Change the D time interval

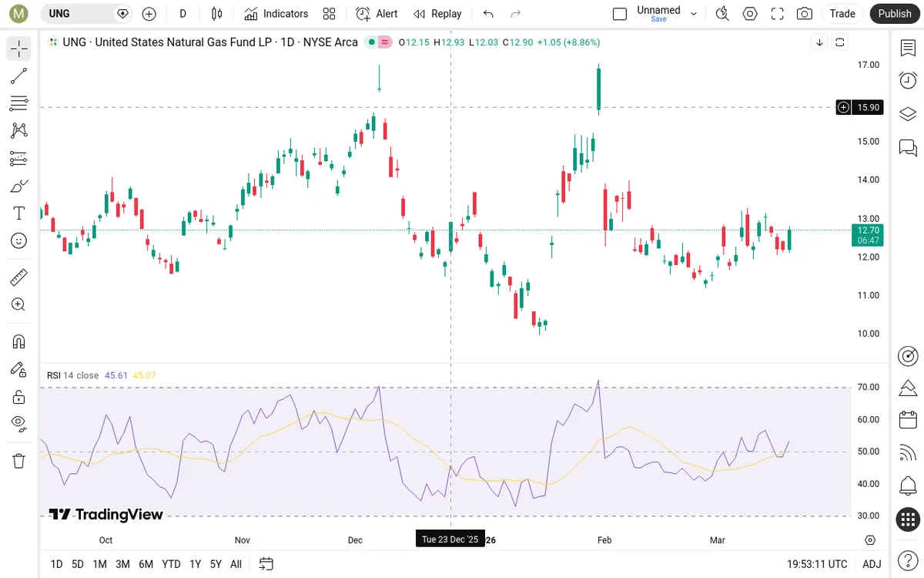[x=182, y=13]
